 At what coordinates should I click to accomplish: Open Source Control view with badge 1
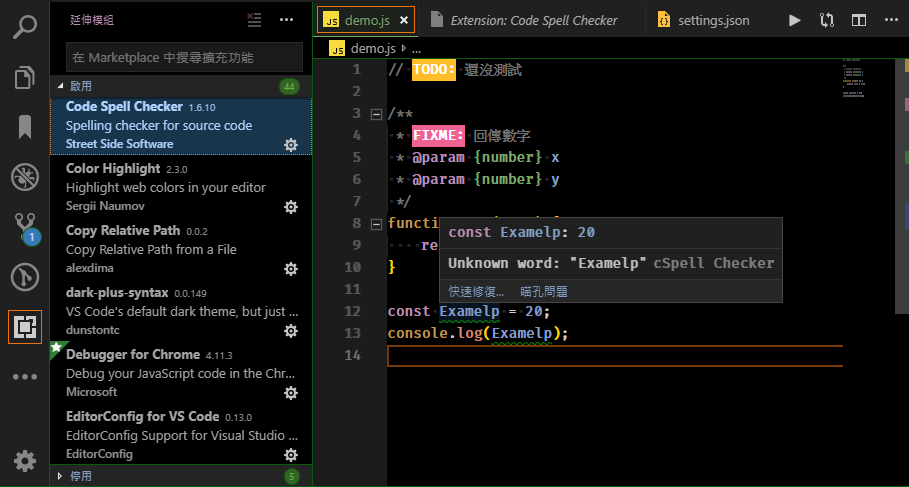coord(25,227)
